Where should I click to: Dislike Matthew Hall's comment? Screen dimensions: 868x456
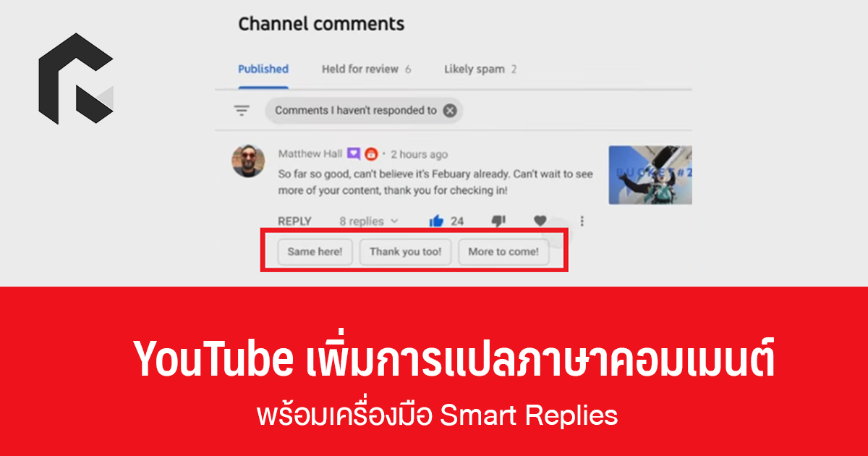point(498,221)
